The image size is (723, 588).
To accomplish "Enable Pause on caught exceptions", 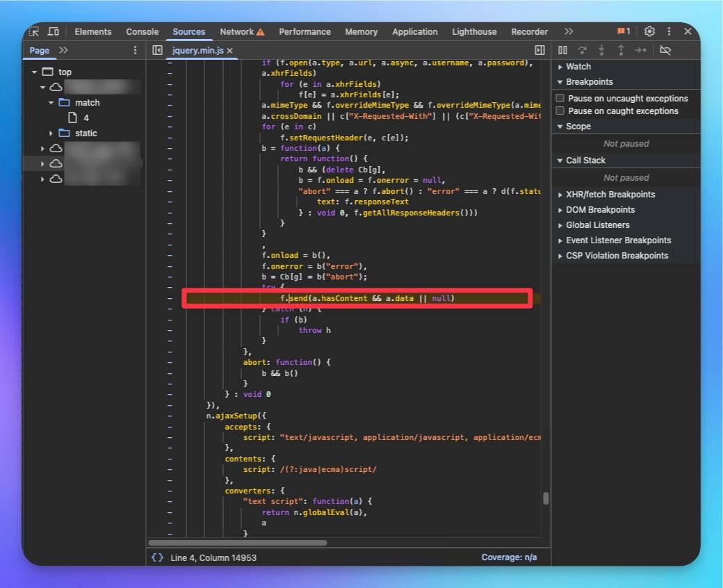I will (560, 111).
